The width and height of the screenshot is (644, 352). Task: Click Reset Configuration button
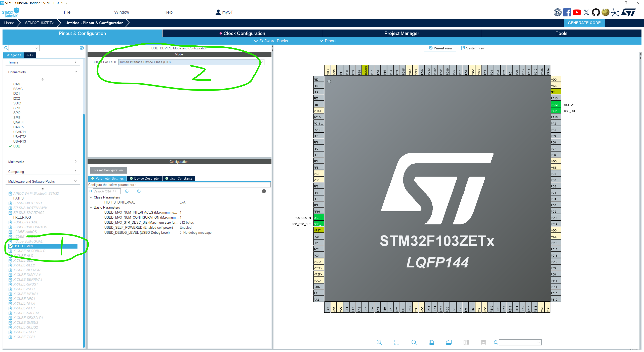pos(109,170)
